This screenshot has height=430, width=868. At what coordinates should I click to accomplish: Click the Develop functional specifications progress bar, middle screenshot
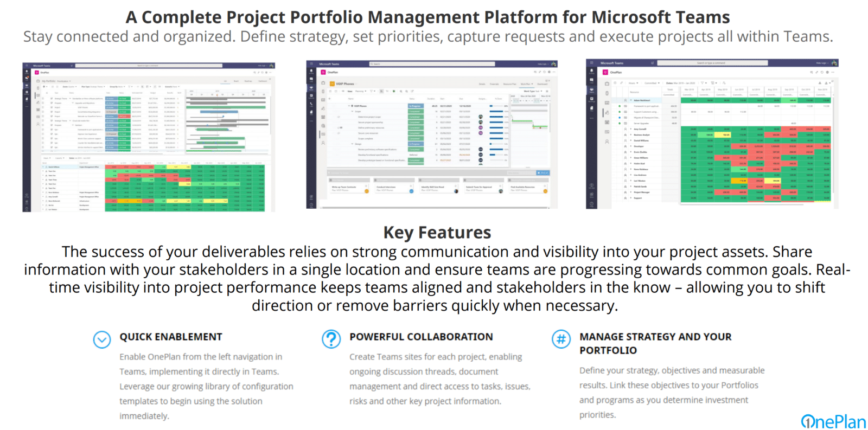[496, 155]
